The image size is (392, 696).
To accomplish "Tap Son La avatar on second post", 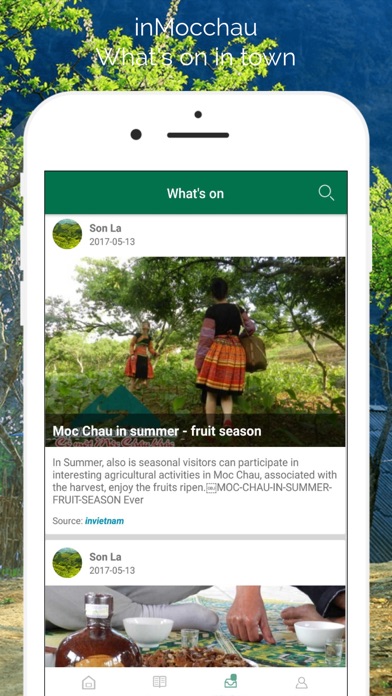I will click(x=67, y=562).
